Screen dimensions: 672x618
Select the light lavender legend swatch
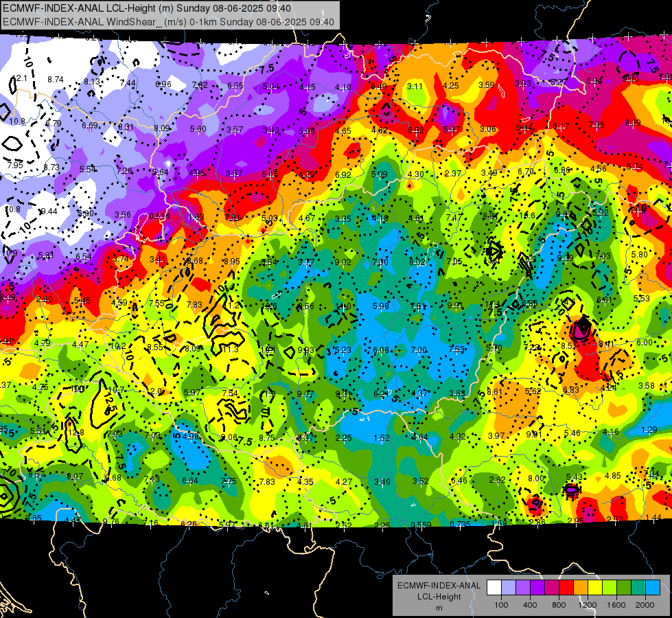pyautogui.click(x=509, y=587)
